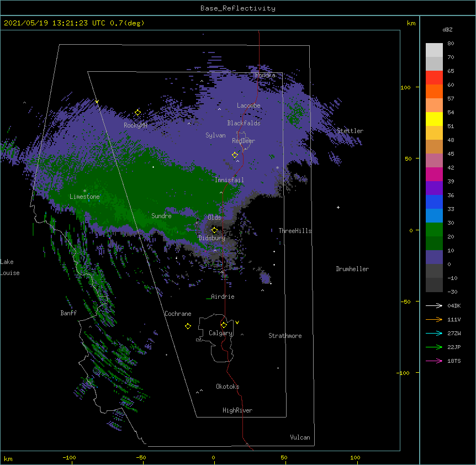
Task: Click the Strathmore city label
Action: point(285,336)
